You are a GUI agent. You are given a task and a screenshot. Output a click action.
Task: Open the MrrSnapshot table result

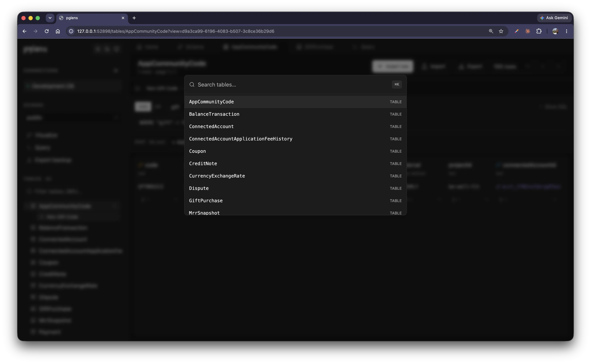[x=295, y=211]
